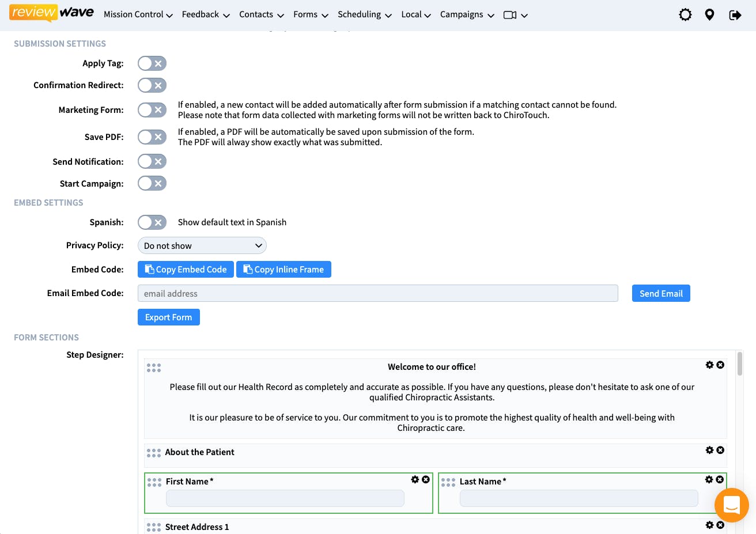756x534 pixels.
Task: Turn on the Save PDF switch
Action: (152, 137)
